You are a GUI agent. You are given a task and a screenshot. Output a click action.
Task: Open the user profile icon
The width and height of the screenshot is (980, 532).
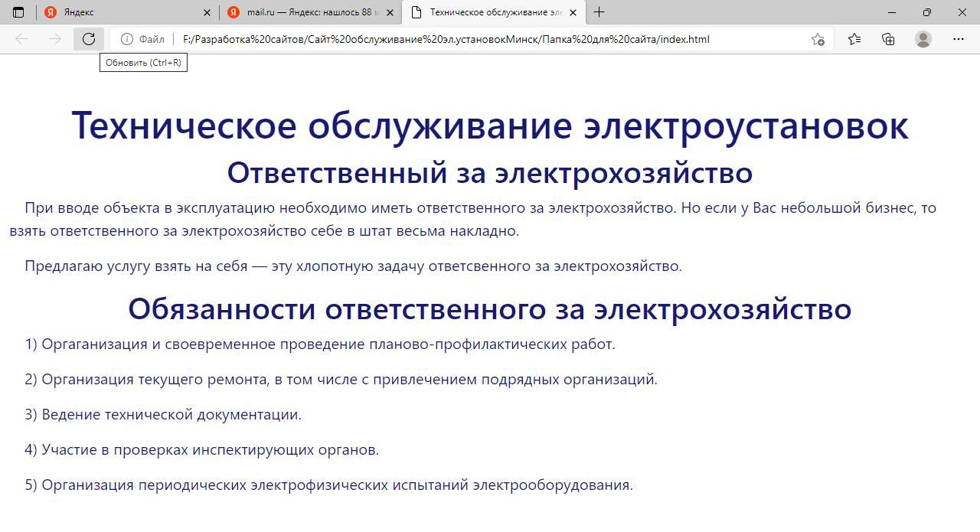click(923, 39)
